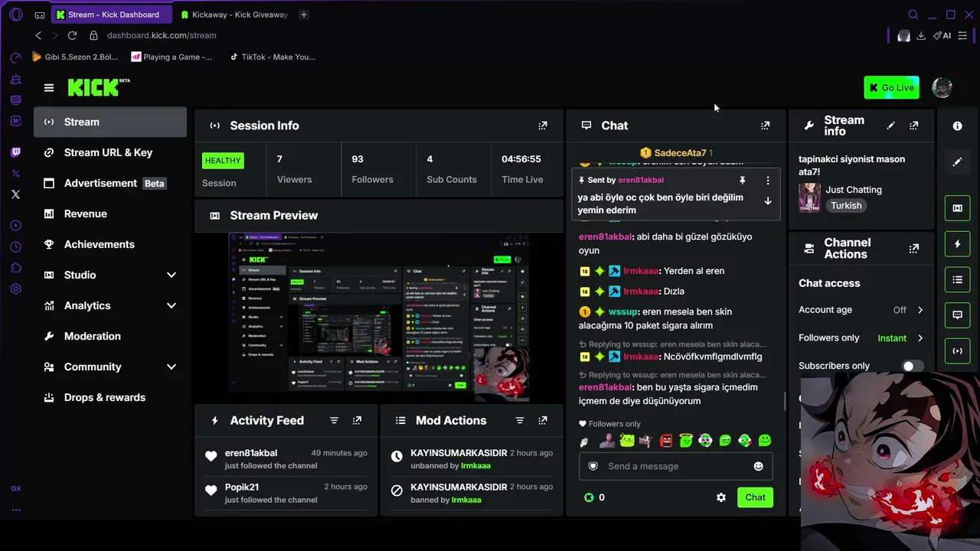Screen dimensions: 980x551
Task: Send the message with the Chat button
Action: 755,497
